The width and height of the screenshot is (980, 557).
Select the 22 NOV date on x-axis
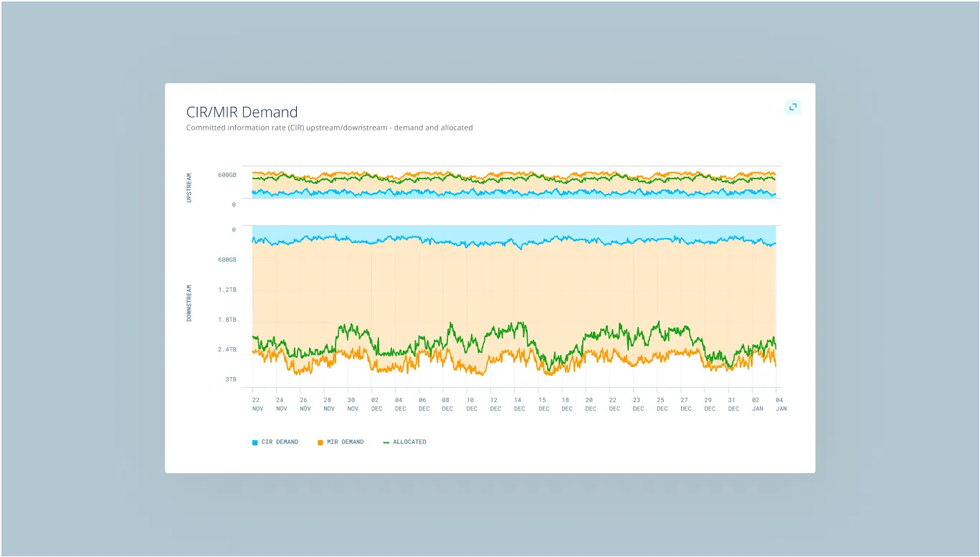pos(257,404)
